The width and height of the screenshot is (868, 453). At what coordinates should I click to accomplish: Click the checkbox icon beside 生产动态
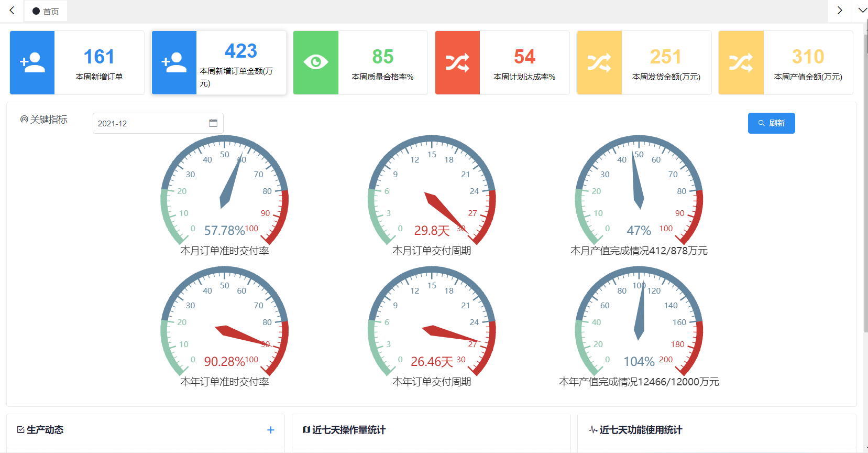click(x=21, y=430)
